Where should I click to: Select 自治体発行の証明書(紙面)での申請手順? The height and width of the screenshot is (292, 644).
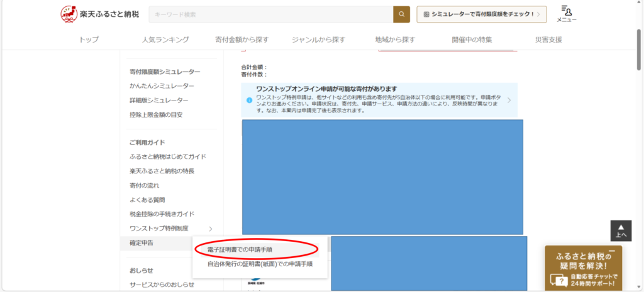click(x=260, y=264)
